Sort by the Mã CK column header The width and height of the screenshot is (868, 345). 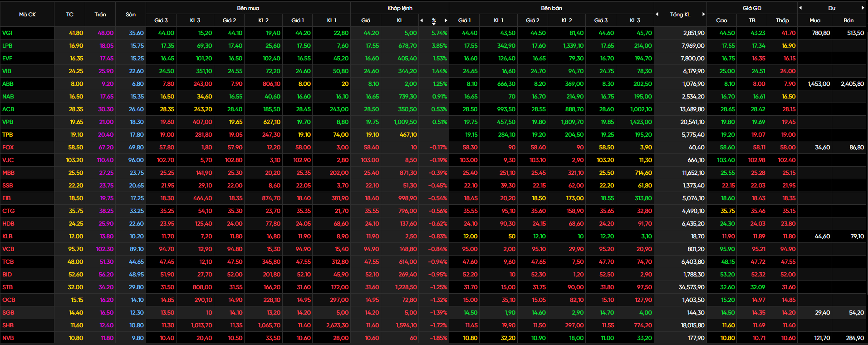click(x=27, y=15)
